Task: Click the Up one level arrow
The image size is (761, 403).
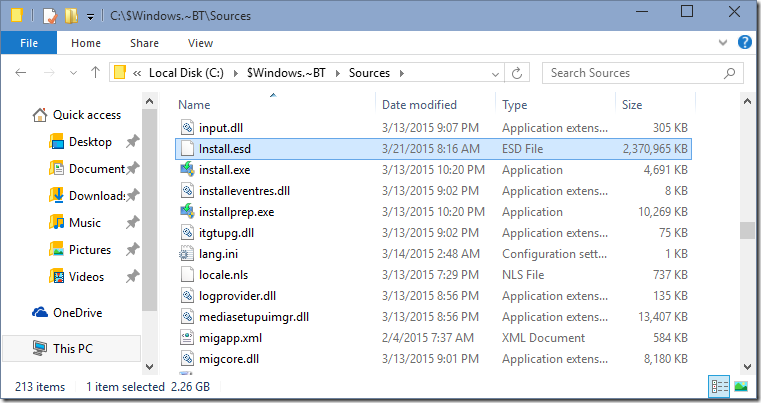Action: [95, 73]
